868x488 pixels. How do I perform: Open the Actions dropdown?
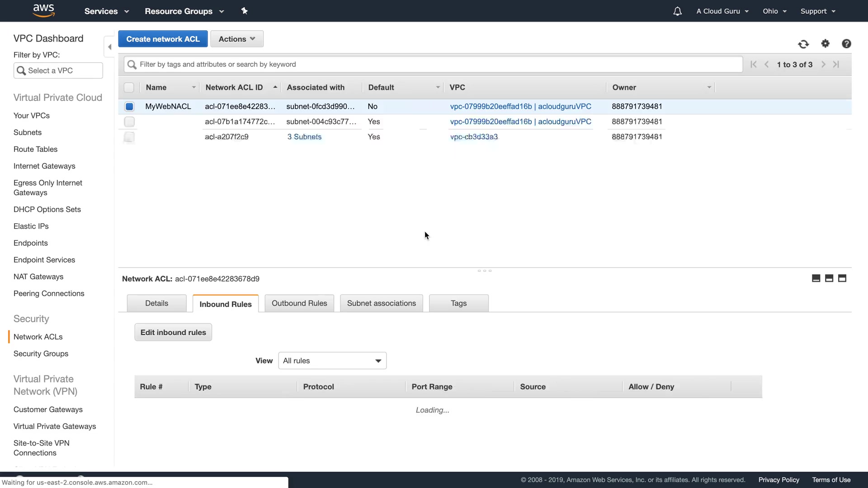pos(237,39)
